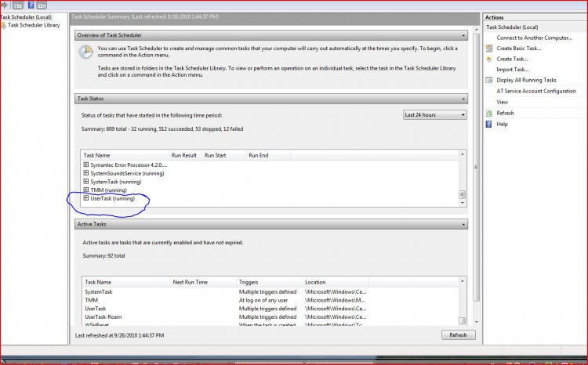The height and width of the screenshot is (365, 588).
Task: Click Connect to Another Computer action
Action: click(x=534, y=38)
